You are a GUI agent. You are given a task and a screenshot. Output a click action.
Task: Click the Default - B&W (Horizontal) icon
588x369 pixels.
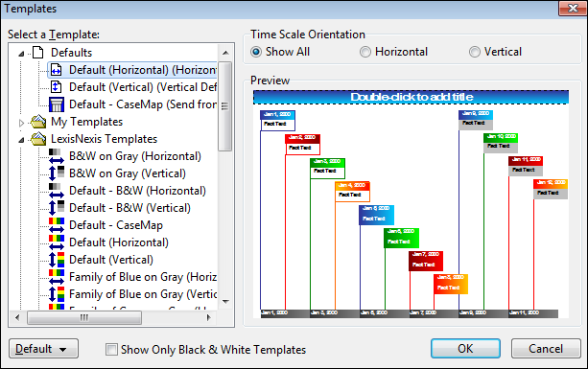click(57, 191)
